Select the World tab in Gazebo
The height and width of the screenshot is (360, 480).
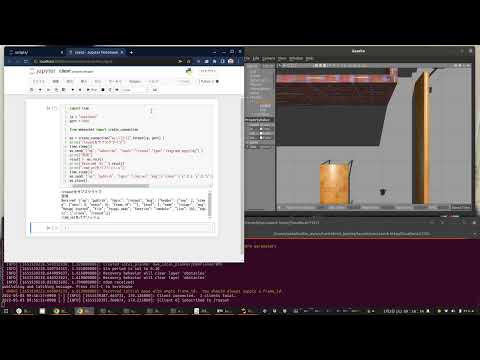tap(253, 66)
